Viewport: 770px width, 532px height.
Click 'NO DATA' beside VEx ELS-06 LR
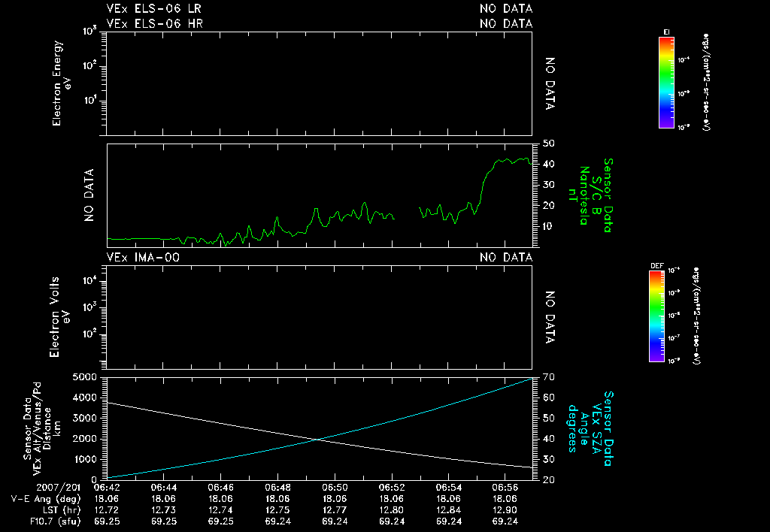click(506, 8)
